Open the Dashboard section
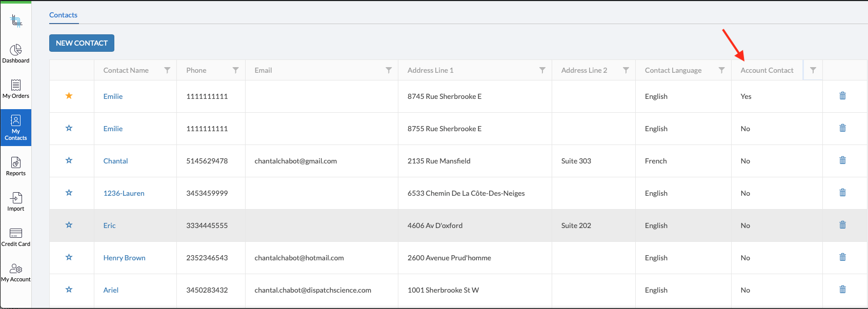This screenshot has height=309, width=868. 16,53
